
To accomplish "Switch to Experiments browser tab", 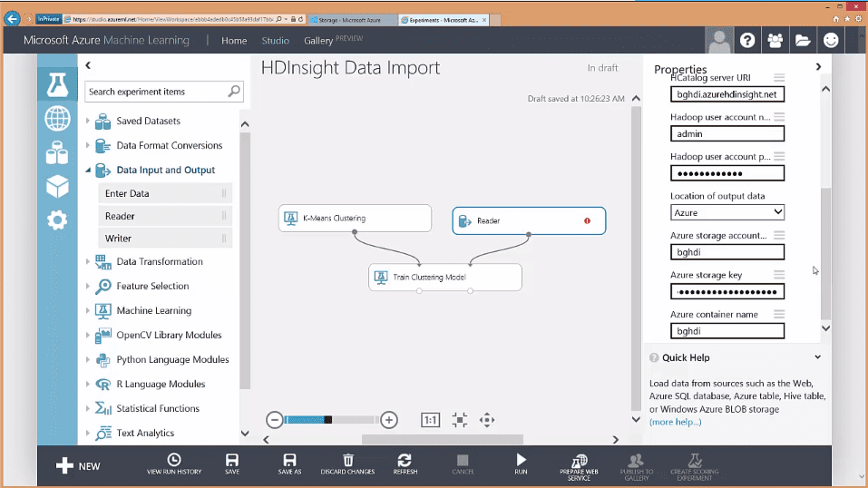I will (x=444, y=19).
